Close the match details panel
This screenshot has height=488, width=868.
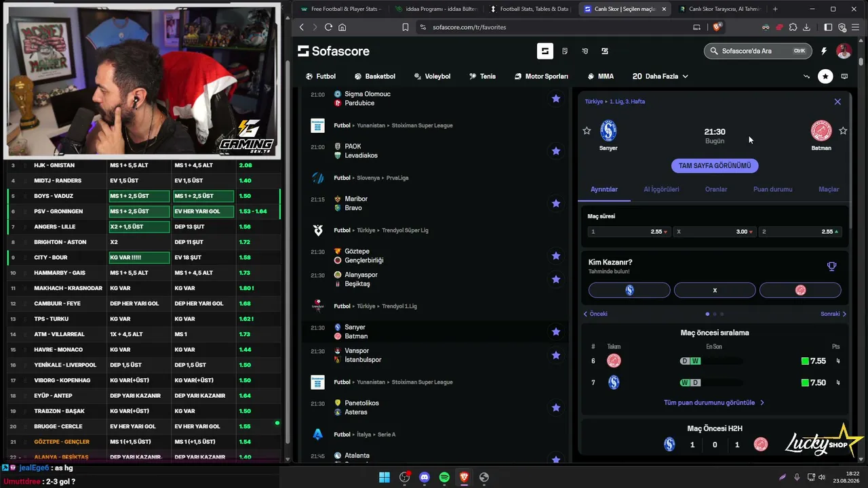click(837, 102)
